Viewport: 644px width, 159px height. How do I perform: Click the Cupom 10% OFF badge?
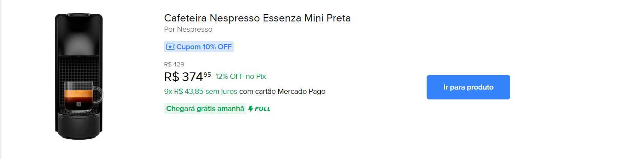(x=199, y=47)
